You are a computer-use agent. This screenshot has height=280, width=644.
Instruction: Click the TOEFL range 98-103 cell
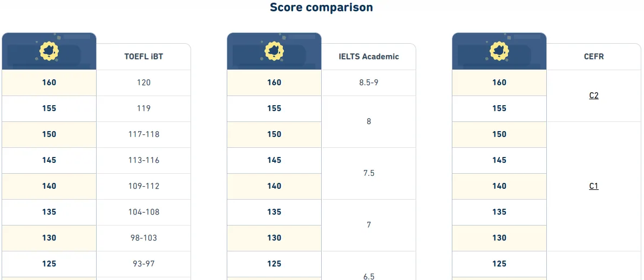[x=144, y=238]
